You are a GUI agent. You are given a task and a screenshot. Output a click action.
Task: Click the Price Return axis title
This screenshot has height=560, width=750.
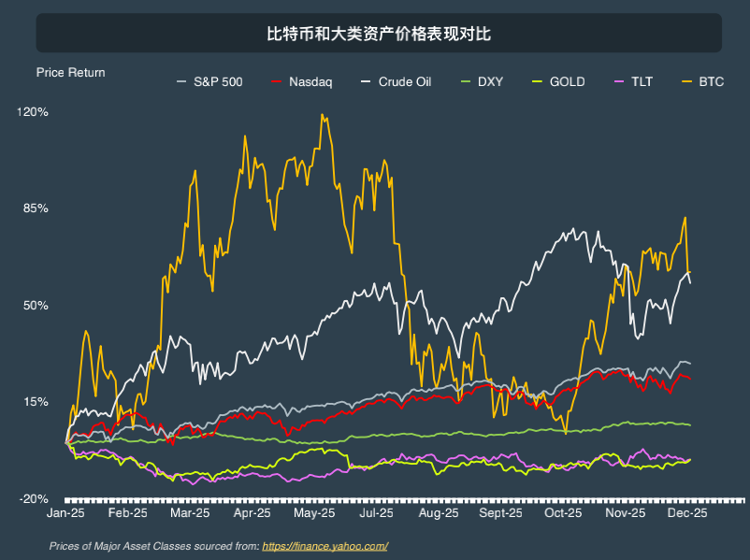tap(71, 73)
